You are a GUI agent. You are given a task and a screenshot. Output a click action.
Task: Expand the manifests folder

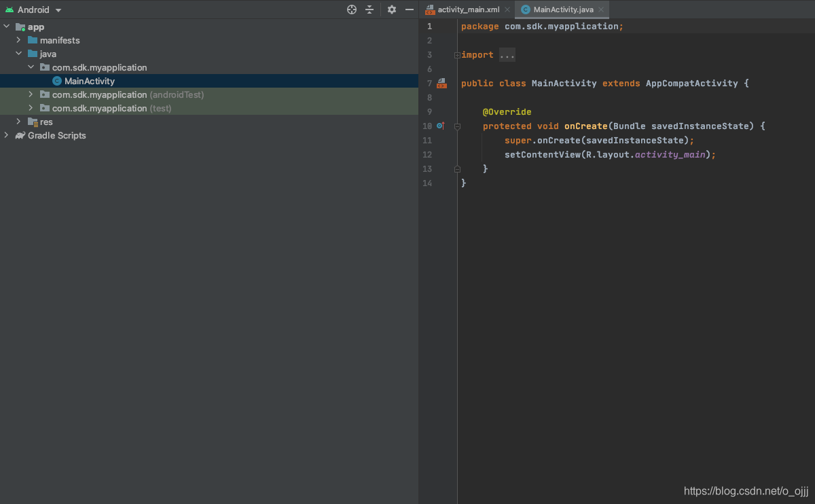click(x=19, y=40)
